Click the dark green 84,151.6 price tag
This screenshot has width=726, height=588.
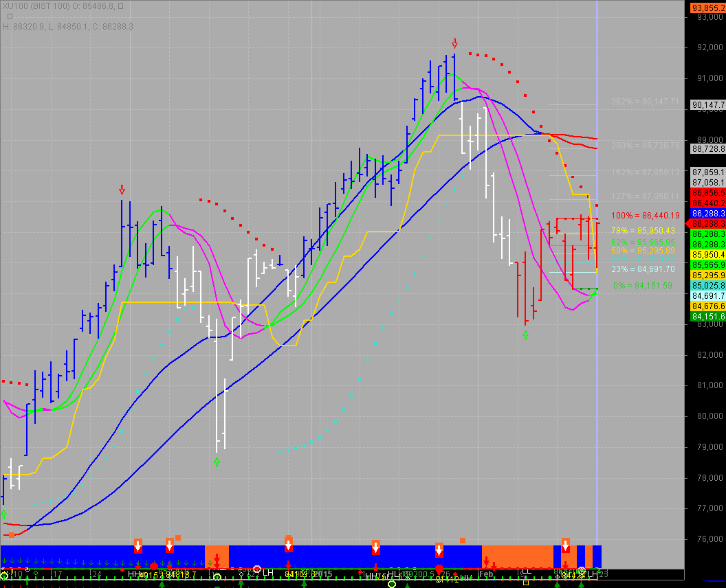[x=708, y=316]
